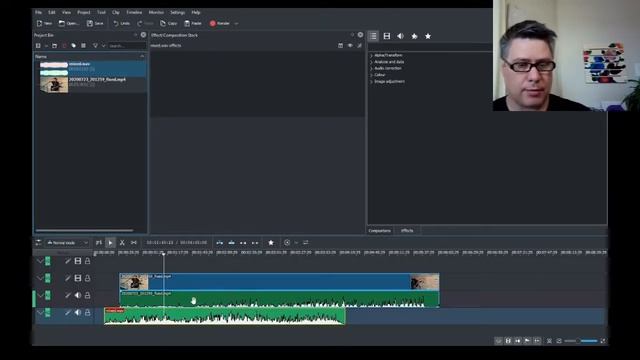This screenshot has height=360, width=640.
Task: Open the Clip menu
Action: coord(116,13)
